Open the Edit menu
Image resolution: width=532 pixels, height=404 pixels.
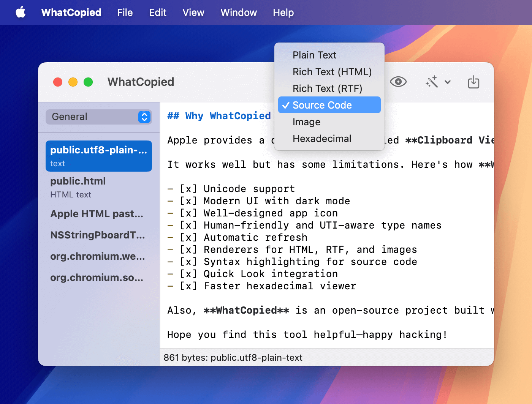tap(158, 13)
